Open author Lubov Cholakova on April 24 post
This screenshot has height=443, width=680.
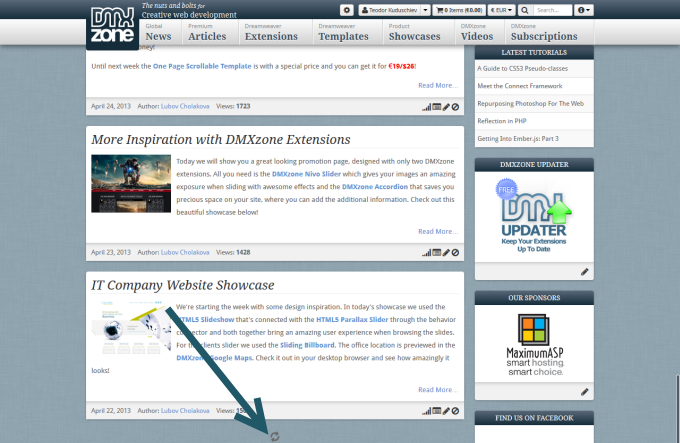click(185, 106)
